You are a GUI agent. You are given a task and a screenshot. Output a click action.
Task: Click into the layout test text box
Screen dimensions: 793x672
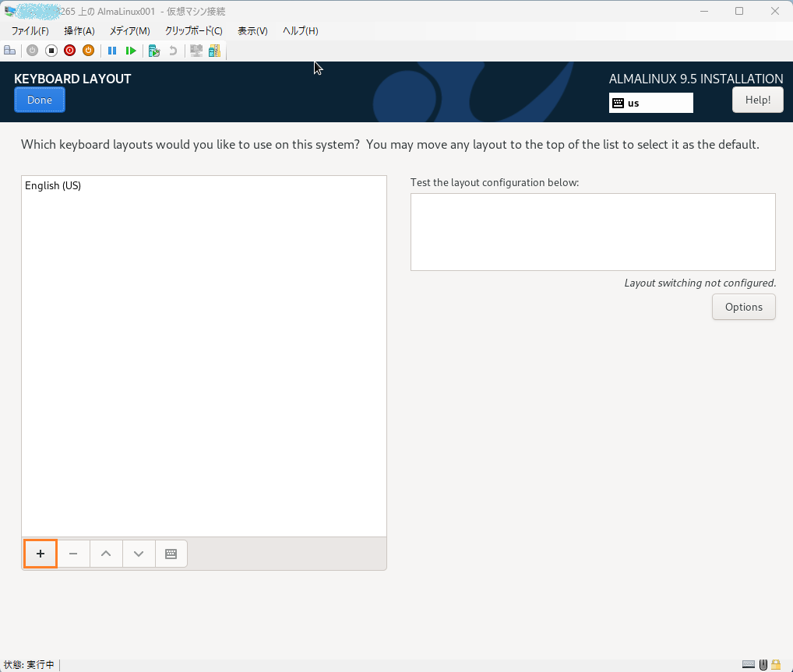[593, 232]
